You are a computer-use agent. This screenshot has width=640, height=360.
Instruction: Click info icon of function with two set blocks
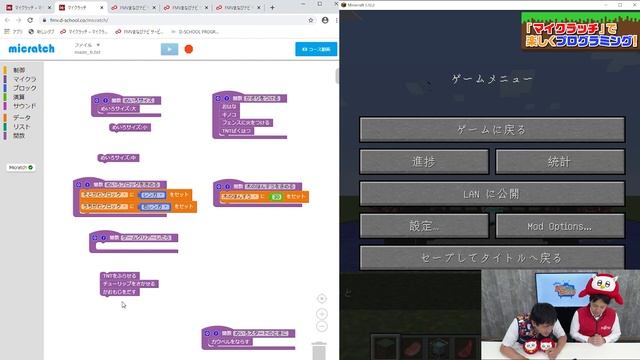87,184
